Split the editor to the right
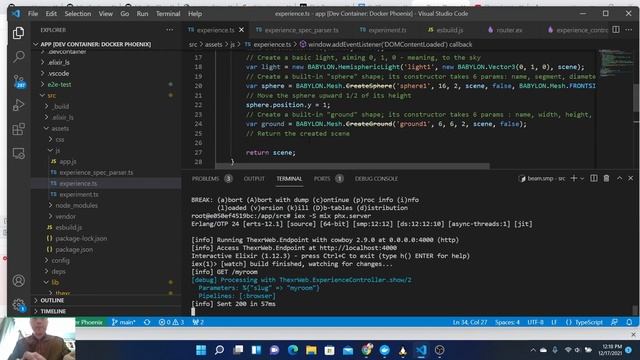The height and width of the screenshot is (360, 640). [x=616, y=30]
